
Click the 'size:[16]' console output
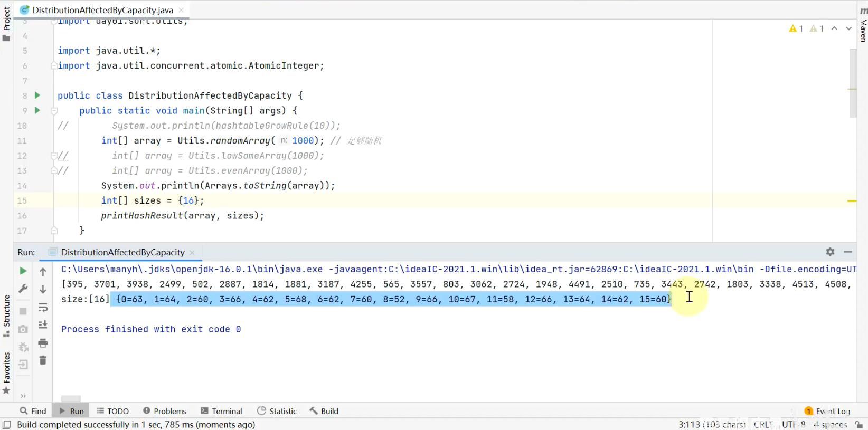pyautogui.click(x=85, y=299)
